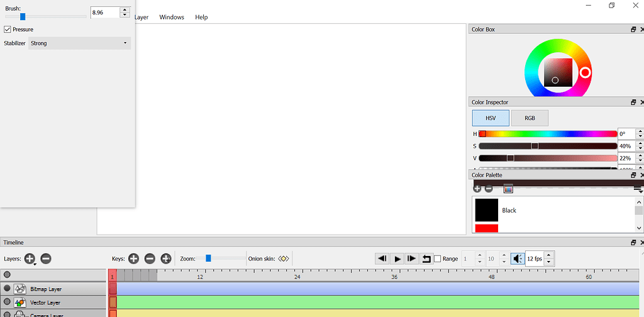Image resolution: width=644 pixels, height=317 pixels.
Task: Open the add-layer dropdown arrow
Action: [x=35, y=264]
